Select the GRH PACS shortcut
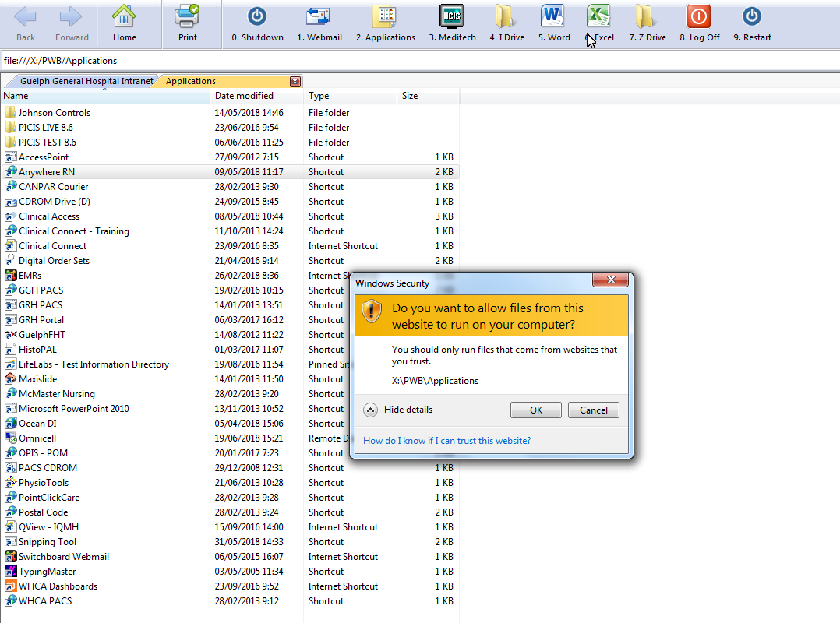Image resolution: width=840 pixels, height=623 pixels. click(41, 305)
